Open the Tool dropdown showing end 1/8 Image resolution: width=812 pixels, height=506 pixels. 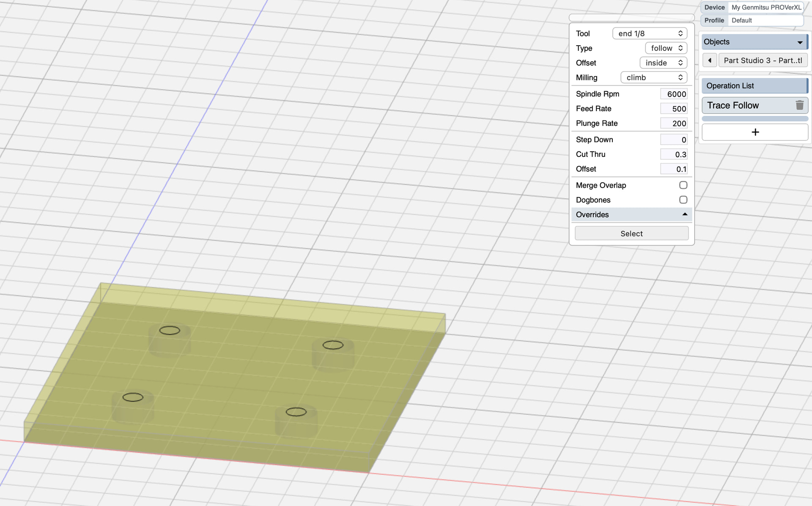[649, 33]
